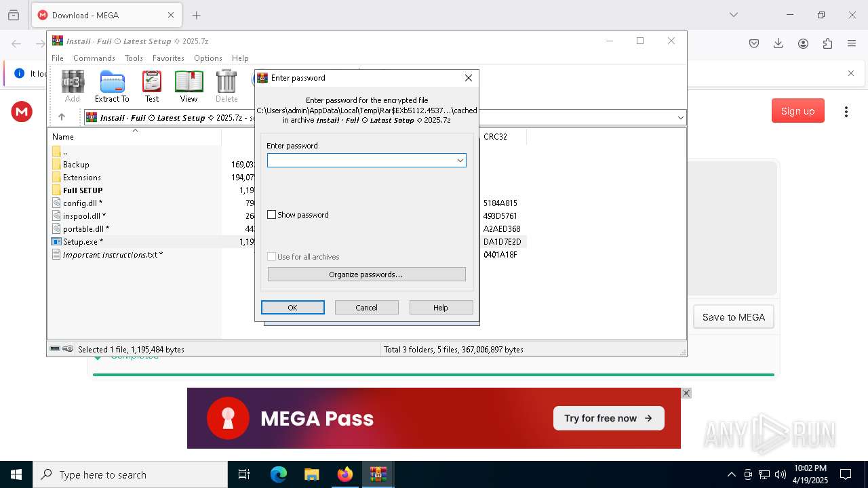Open Microsoft Edge from the taskbar

[x=279, y=474]
